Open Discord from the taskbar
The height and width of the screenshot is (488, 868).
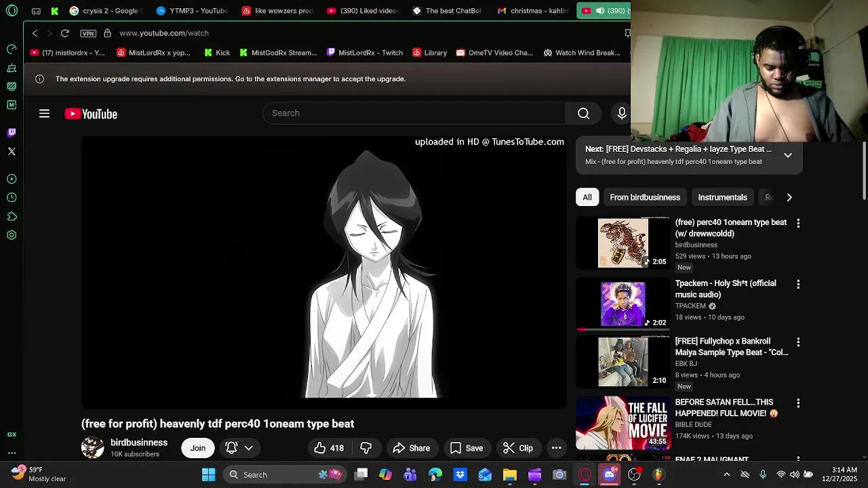pos(609,474)
